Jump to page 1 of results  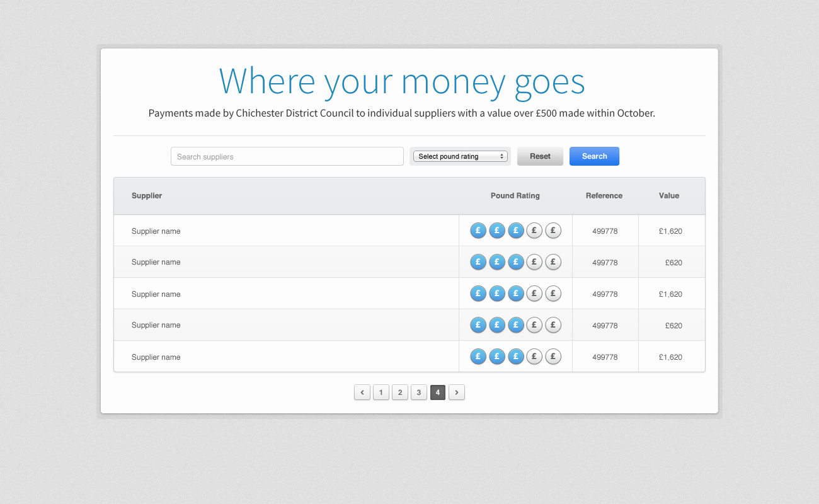pos(381,392)
